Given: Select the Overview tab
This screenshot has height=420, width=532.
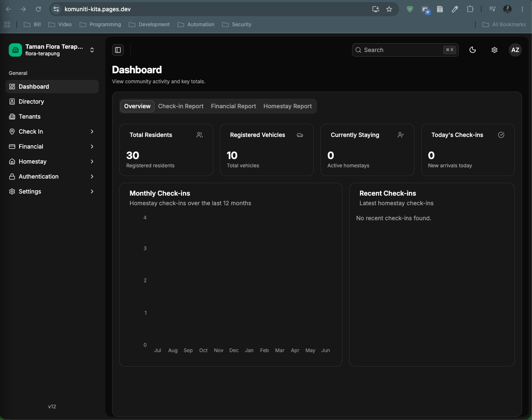Looking at the screenshot, I should [137, 106].
